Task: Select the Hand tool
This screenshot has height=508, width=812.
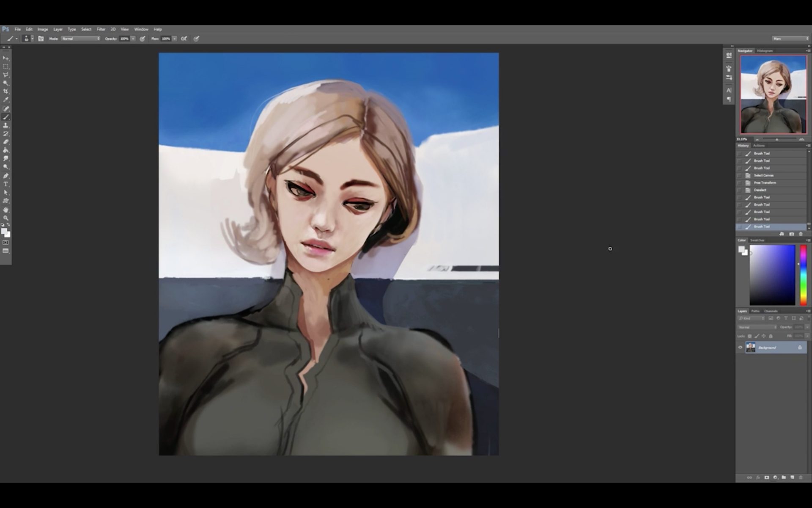Action: [6, 210]
